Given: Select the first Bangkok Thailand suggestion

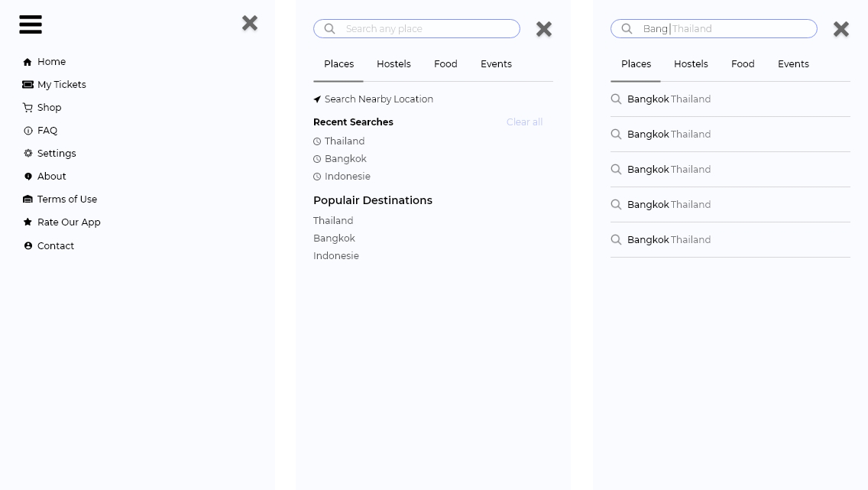Looking at the screenshot, I should (x=730, y=99).
